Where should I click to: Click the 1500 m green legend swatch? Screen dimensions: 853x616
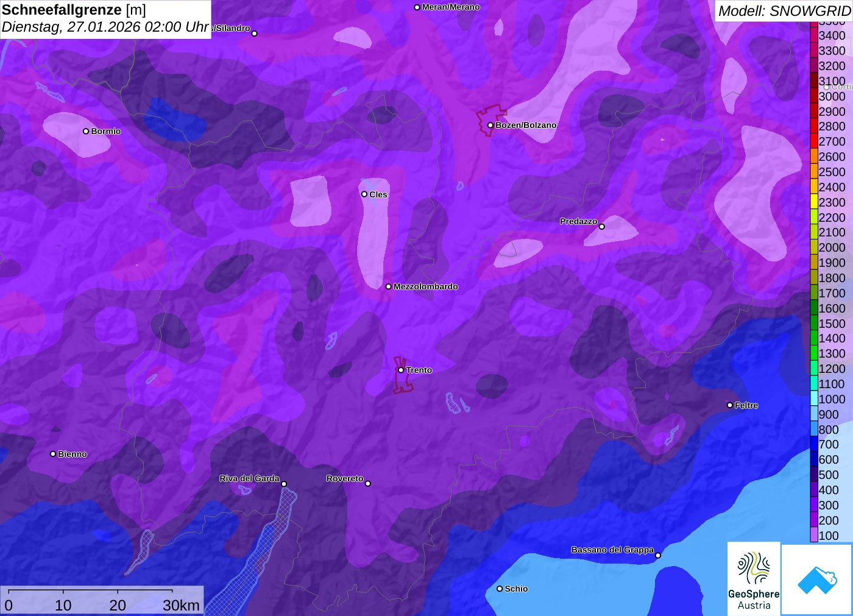[814, 324]
